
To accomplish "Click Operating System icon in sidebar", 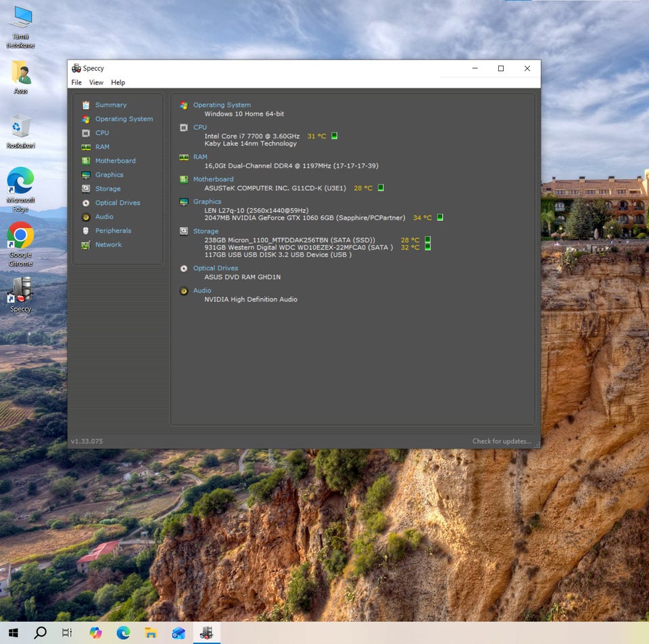I will 86,119.
